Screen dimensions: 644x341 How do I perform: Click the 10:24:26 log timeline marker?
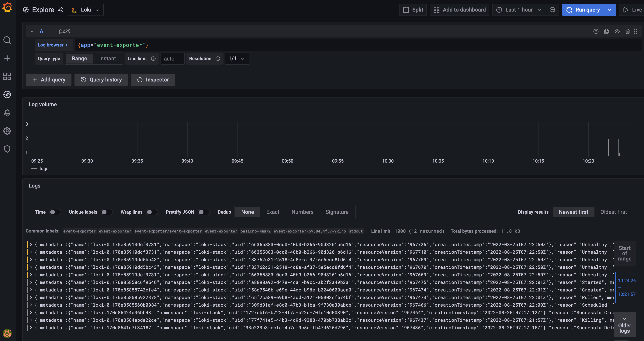tap(626, 281)
